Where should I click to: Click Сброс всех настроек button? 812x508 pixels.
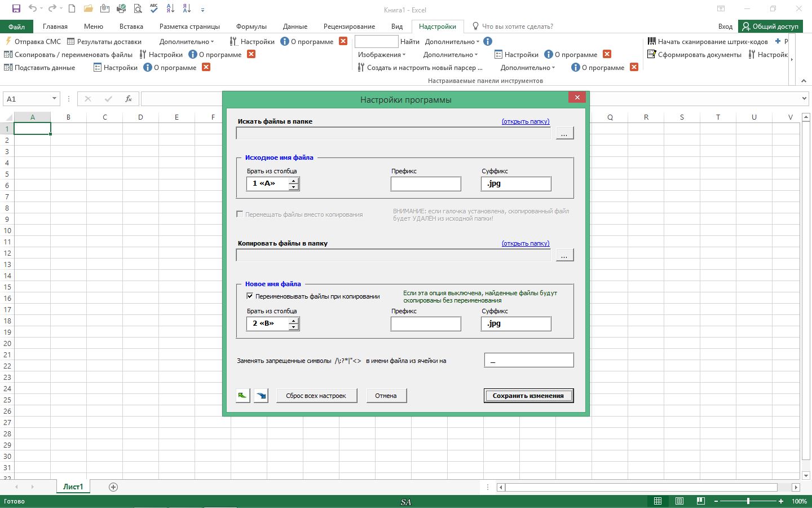tap(316, 396)
